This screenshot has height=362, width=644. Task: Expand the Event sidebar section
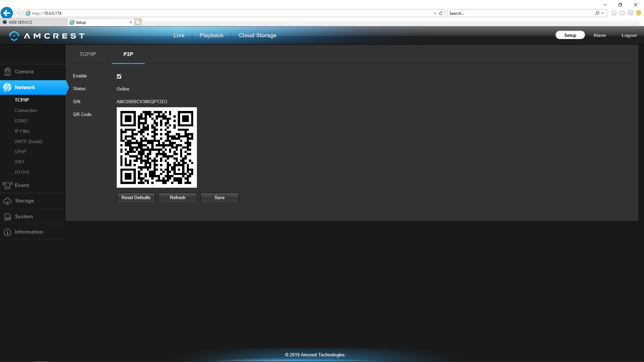pyautogui.click(x=33, y=185)
